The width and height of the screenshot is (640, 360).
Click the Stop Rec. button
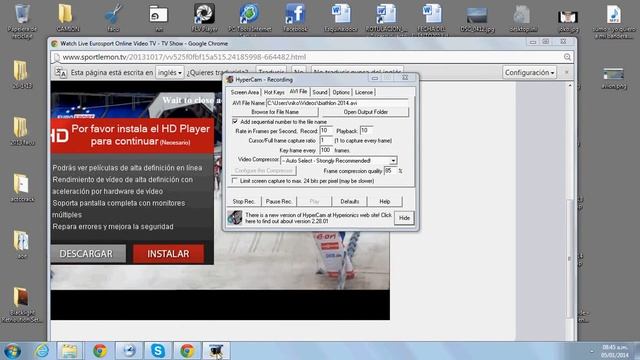[244, 201]
